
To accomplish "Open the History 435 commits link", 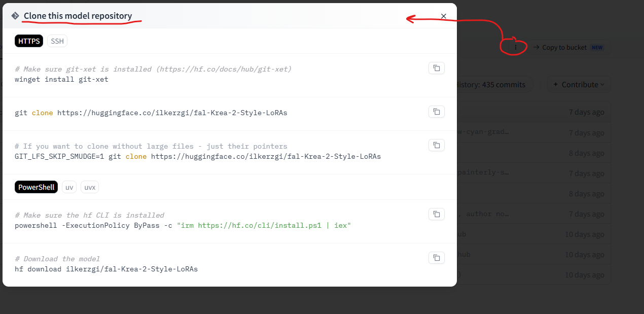I will coord(491,84).
